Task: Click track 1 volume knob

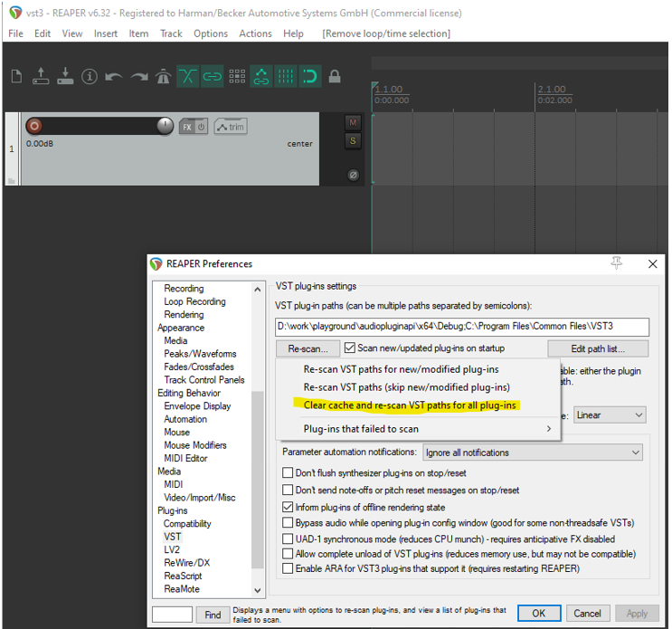Action: click(165, 126)
